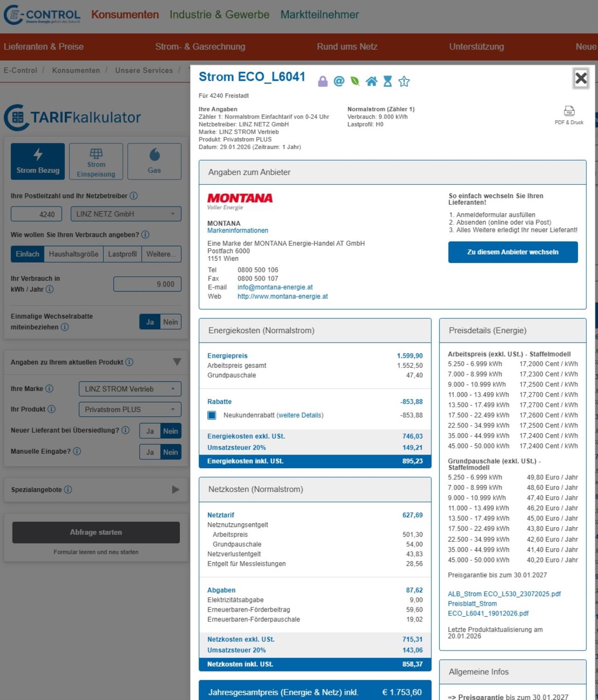Viewport: 598px width, 700px height.
Task: Open PDF & Druck printer icon
Action: [569, 111]
